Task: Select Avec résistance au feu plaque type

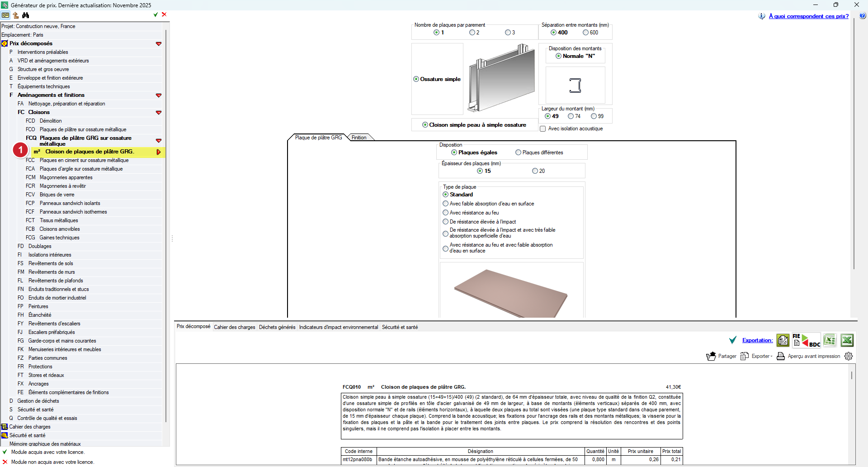Action: tap(446, 213)
